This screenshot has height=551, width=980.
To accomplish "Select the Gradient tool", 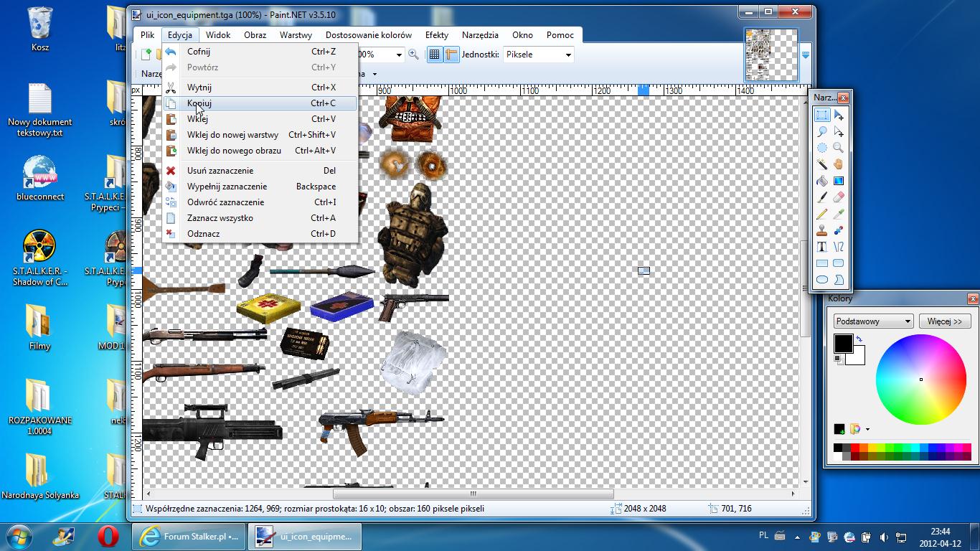I will [838, 182].
